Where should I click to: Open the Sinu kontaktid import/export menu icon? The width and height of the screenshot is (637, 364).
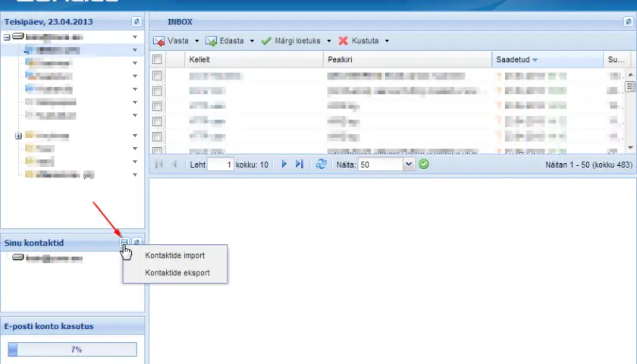(x=124, y=243)
